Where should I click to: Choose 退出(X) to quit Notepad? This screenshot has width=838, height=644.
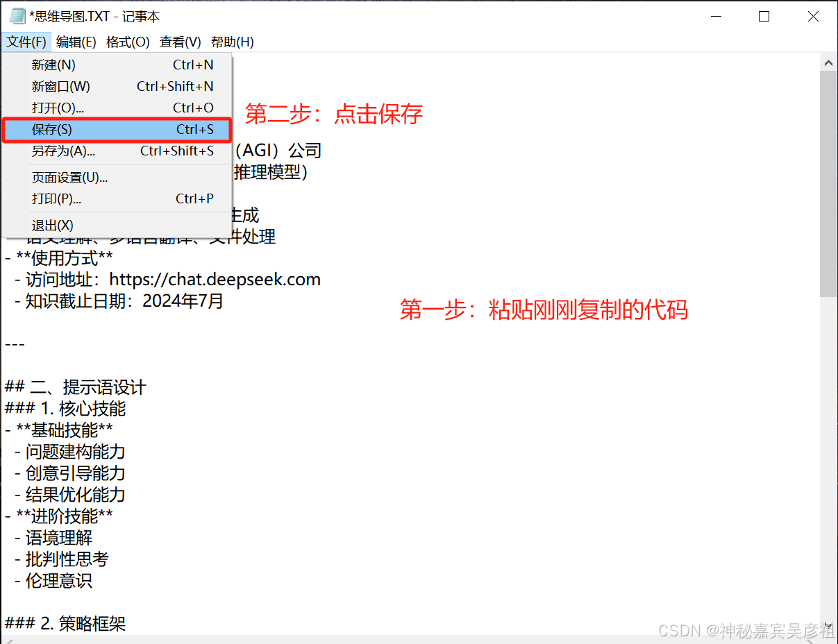[117, 226]
